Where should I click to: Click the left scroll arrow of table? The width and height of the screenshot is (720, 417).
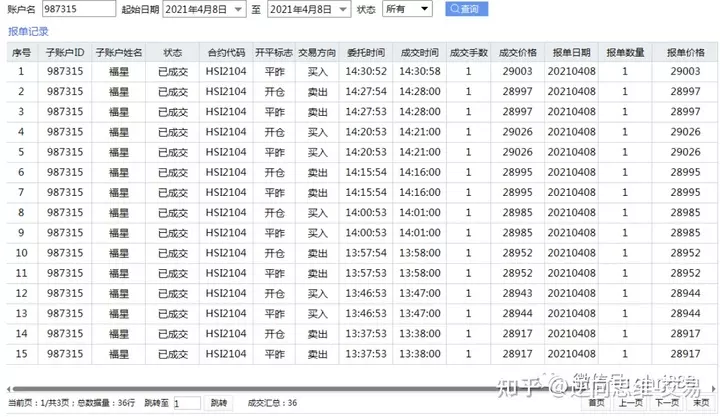pyautogui.click(x=9, y=389)
